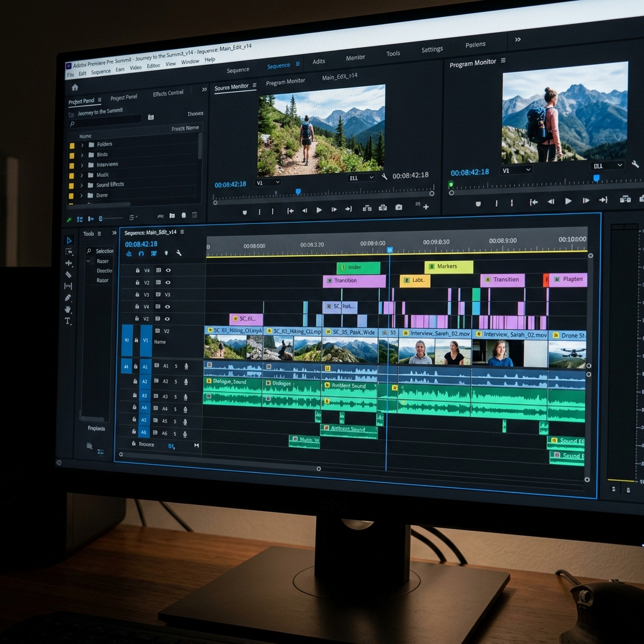Open Source Monitor button editor plus icon
This screenshot has width=644, height=644.
click(426, 207)
